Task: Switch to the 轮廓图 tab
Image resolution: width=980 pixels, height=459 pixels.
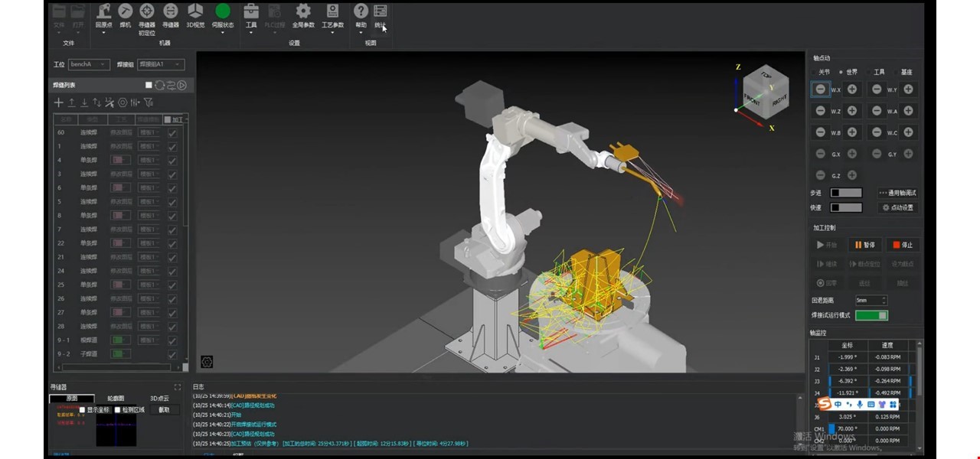Action: point(116,399)
